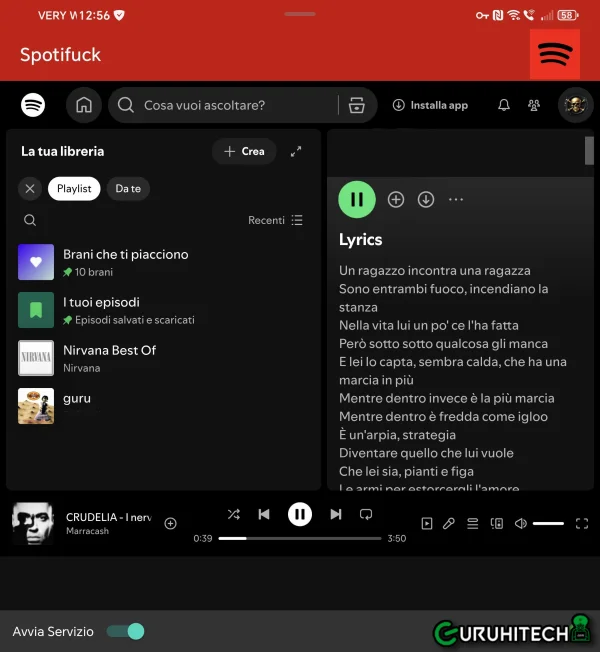Expand the library panel with arrows icon
The image size is (600, 652).
point(296,151)
